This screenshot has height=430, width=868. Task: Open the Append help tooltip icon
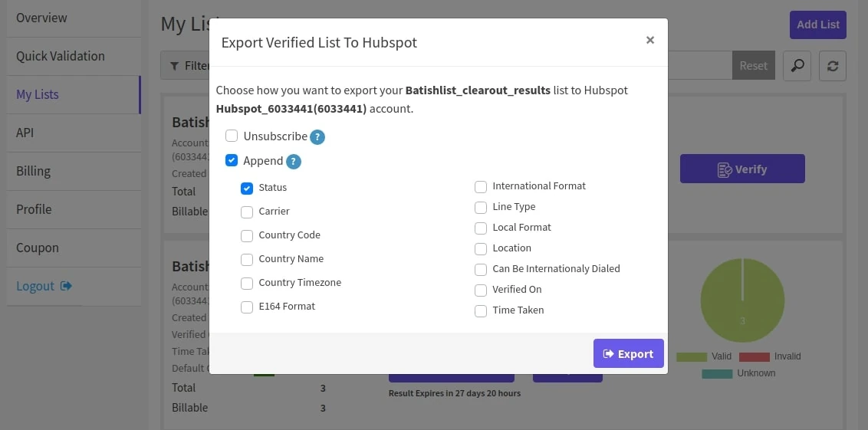294,162
